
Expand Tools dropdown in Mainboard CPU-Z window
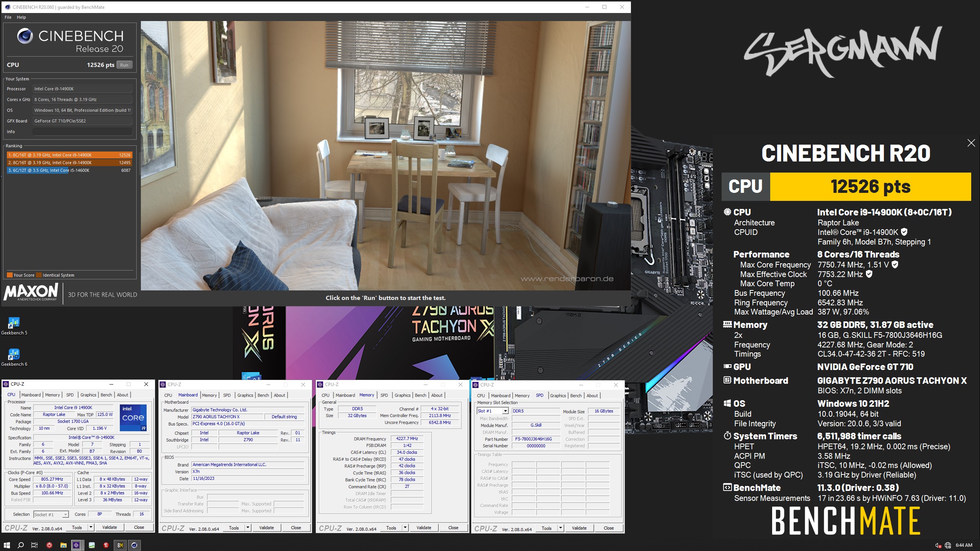248,528
